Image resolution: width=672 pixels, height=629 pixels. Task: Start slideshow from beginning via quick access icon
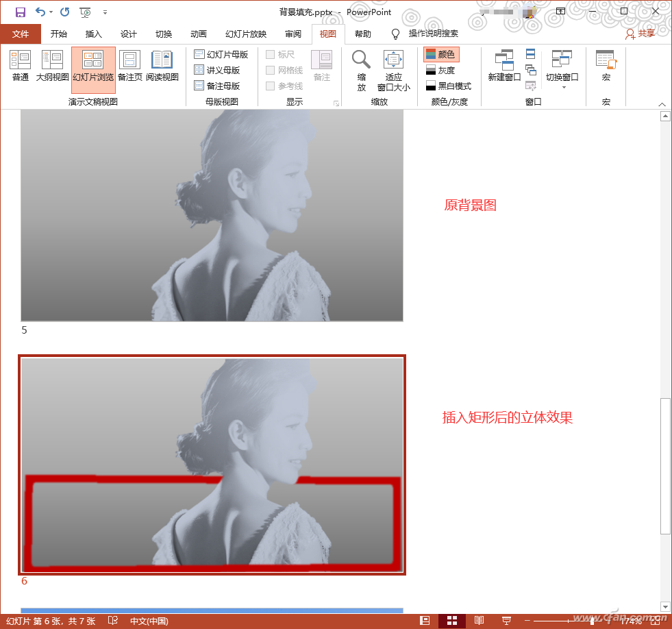pos(86,12)
